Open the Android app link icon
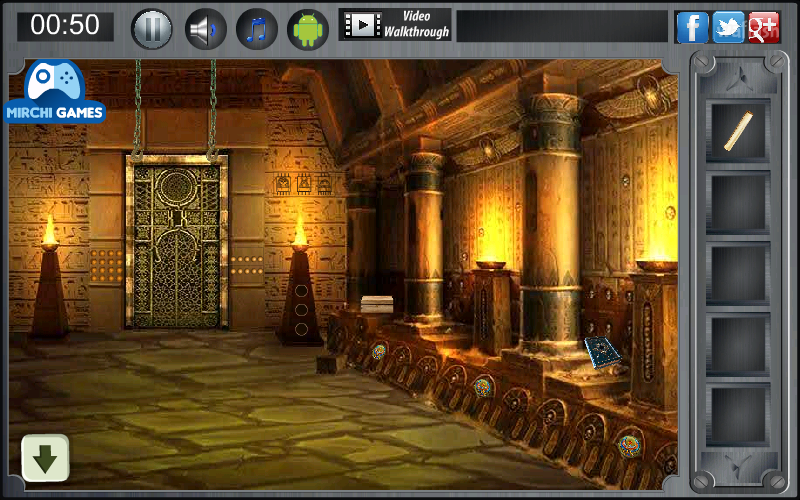 tap(308, 29)
